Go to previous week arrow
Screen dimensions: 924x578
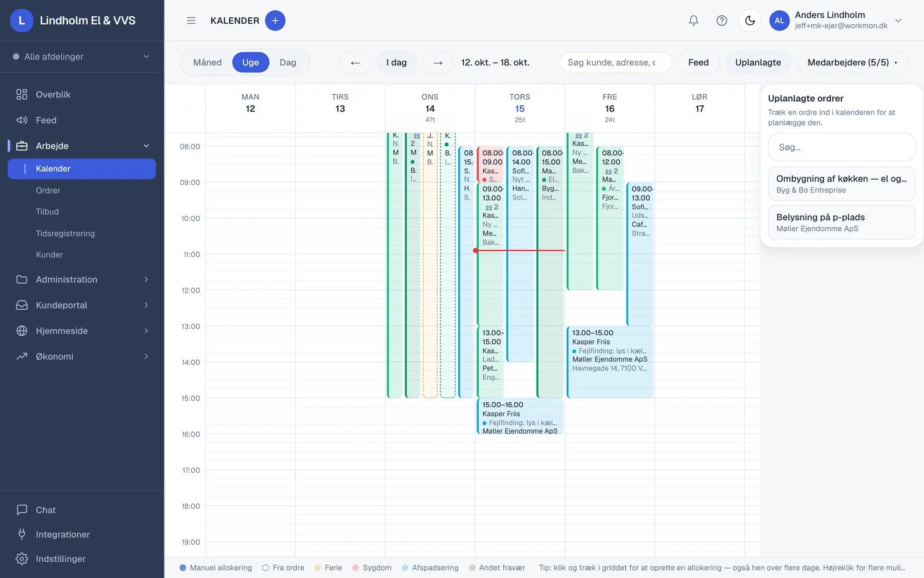pyautogui.click(x=355, y=62)
